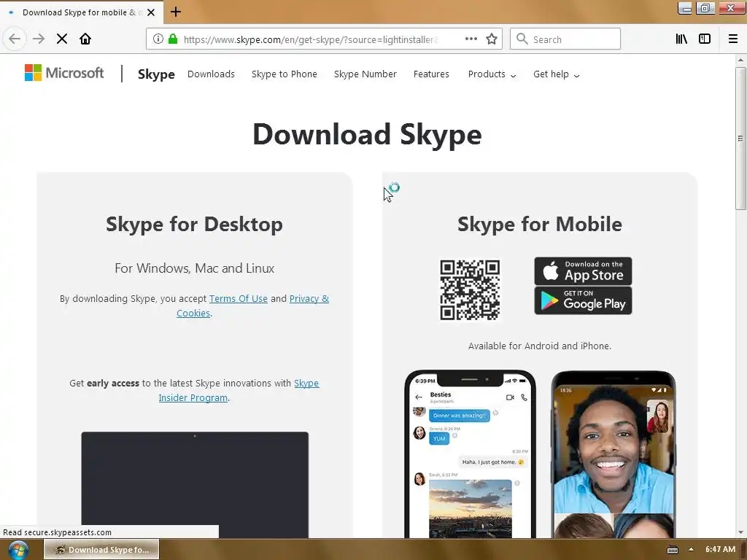Click the Skype for Desktop heading

194,224
